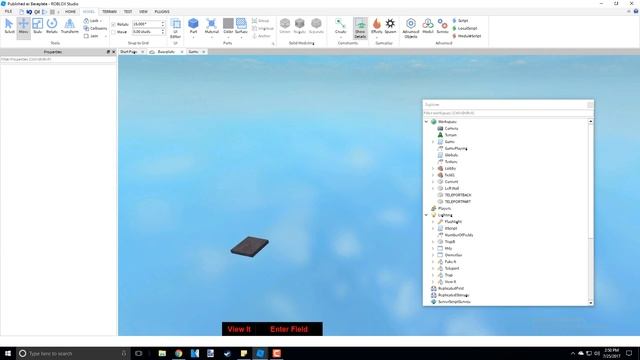The width and height of the screenshot is (640, 360).
Task: Open the Lock dropdown
Action: click(x=93, y=20)
